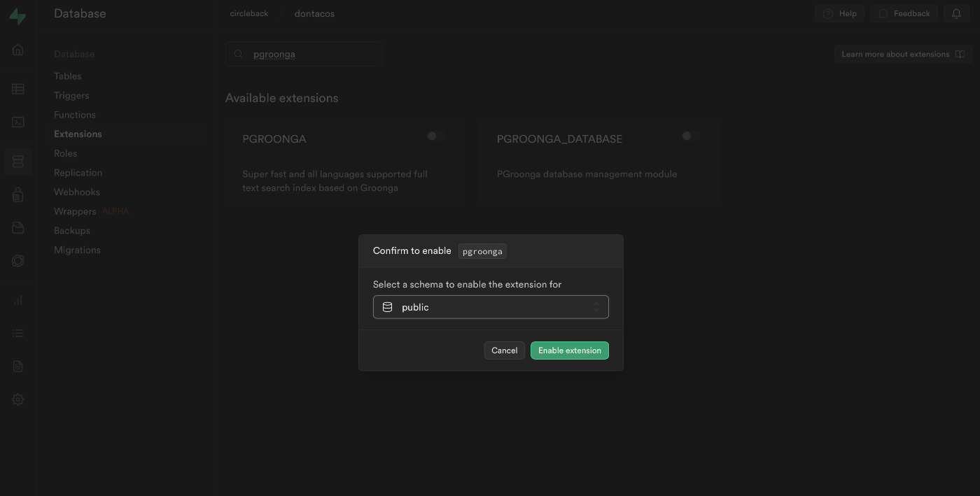Go to Roles in Database menu

point(66,153)
